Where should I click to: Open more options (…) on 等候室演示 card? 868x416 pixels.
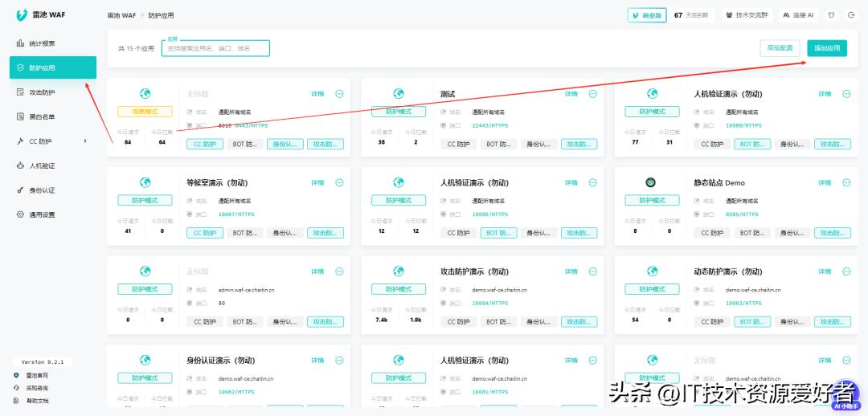pyautogui.click(x=339, y=182)
